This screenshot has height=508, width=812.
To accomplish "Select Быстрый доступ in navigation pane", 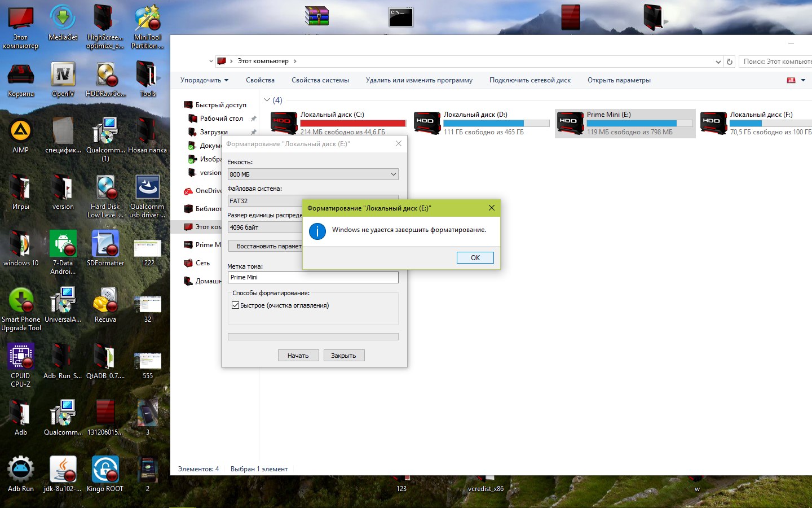I will pos(220,105).
